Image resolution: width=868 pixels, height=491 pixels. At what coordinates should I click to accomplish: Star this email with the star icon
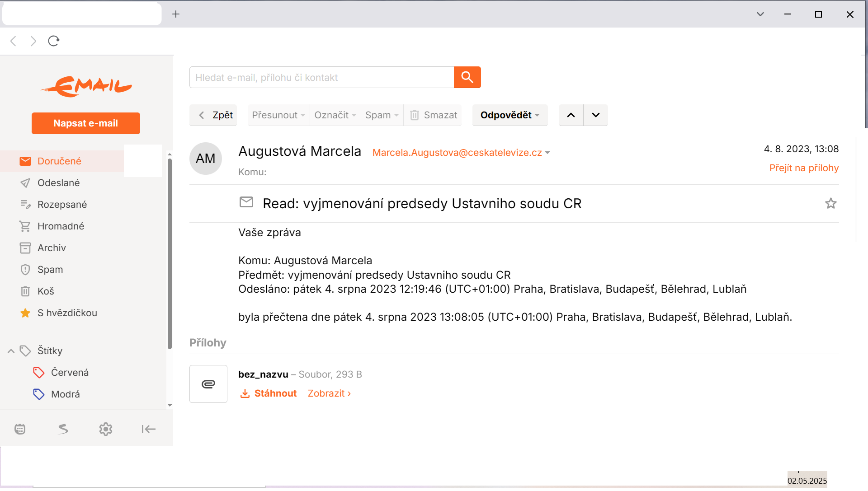coord(831,203)
